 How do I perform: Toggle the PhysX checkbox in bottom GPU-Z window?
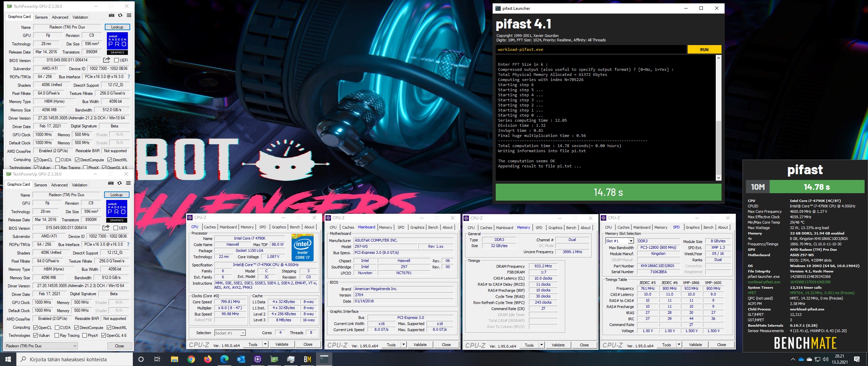pyautogui.click(x=84, y=335)
